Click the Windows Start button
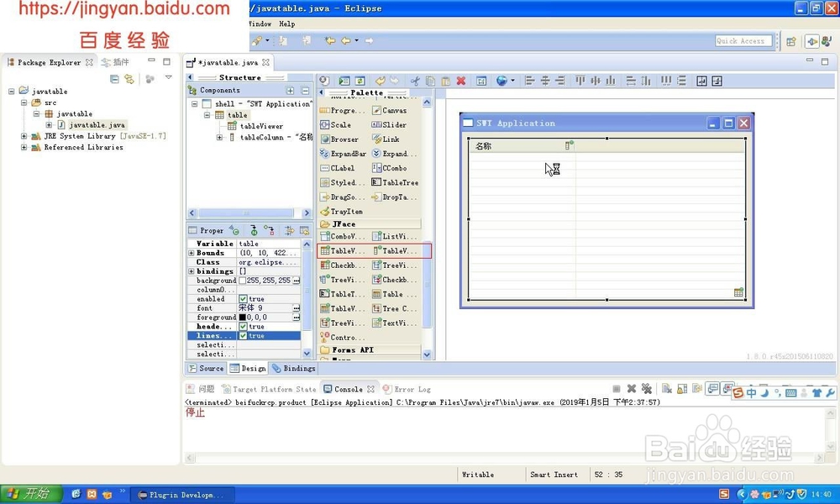Image resolution: width=840 pixels, height=504 pixels. [x=30, y=494]
